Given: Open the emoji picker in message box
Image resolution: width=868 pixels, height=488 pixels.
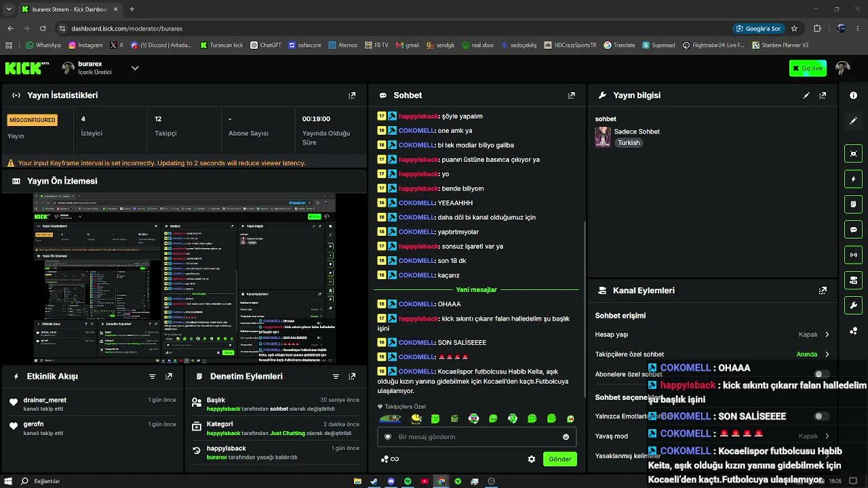Looking at the screenshot, I should click(x=566, y=437).
